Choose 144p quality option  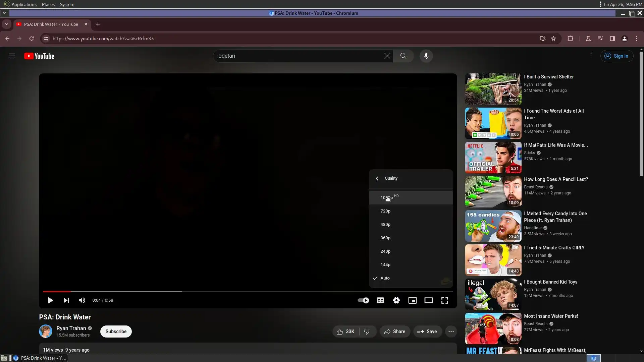coord(385,265)
